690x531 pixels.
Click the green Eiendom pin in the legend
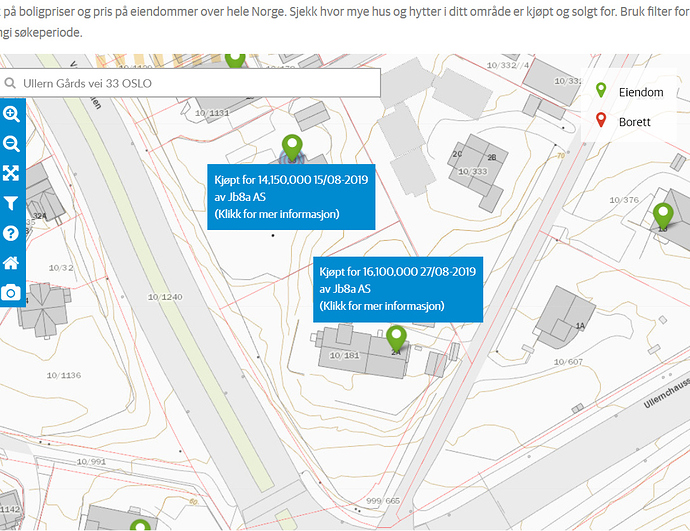click(601, 90)
